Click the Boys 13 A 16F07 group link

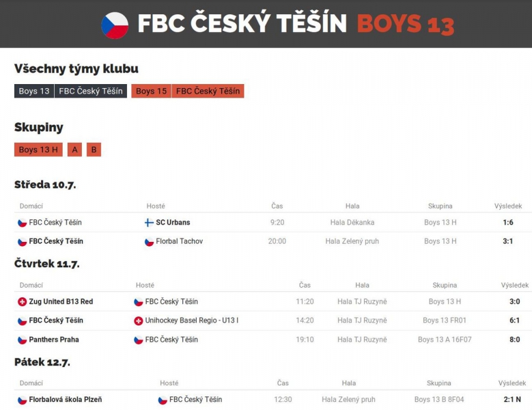445,340
